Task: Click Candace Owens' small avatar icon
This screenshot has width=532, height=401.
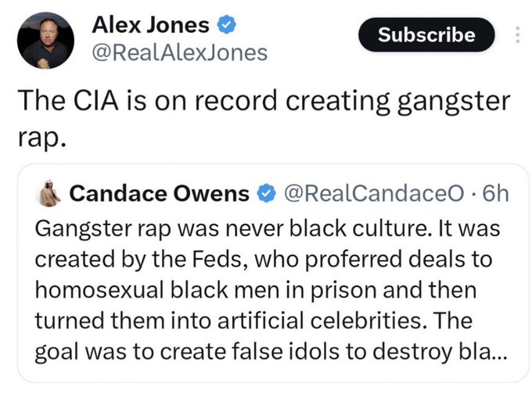Action: (x=50, y=193)
